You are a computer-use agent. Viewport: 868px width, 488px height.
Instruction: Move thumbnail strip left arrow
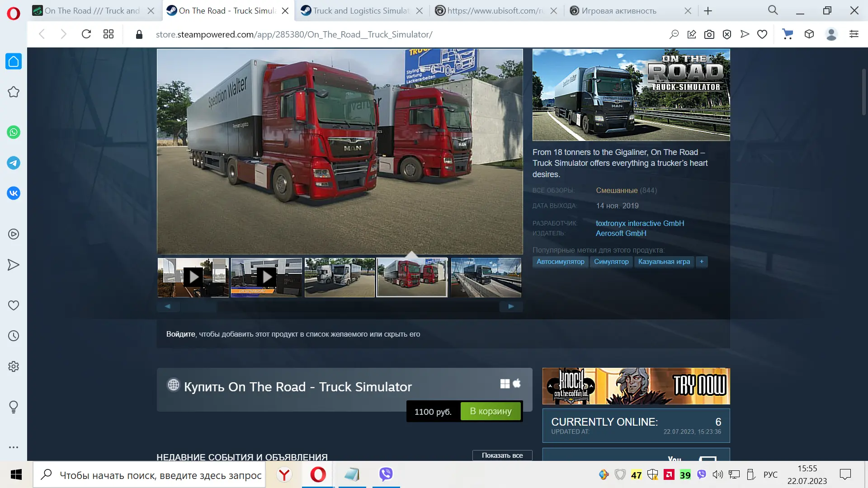pos(168,306)
